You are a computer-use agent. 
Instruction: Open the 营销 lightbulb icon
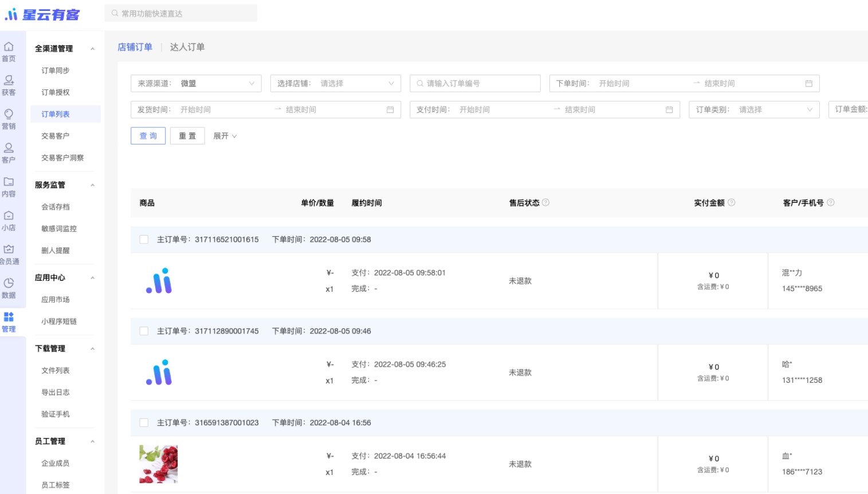coord(9,115)
